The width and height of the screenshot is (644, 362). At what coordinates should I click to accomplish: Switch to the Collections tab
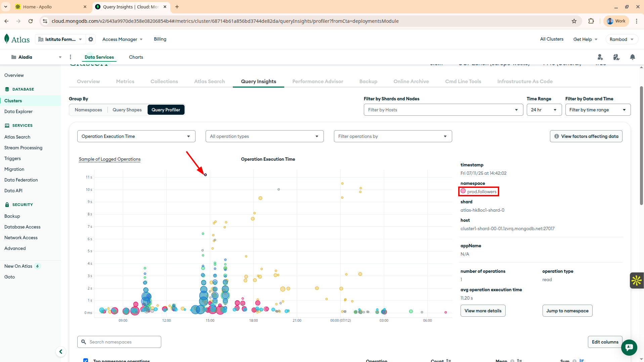point(164,82)
